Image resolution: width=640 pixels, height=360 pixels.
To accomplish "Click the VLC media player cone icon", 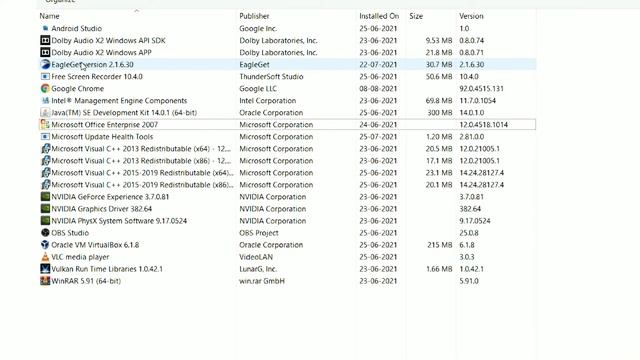I will tap(45, 257).
